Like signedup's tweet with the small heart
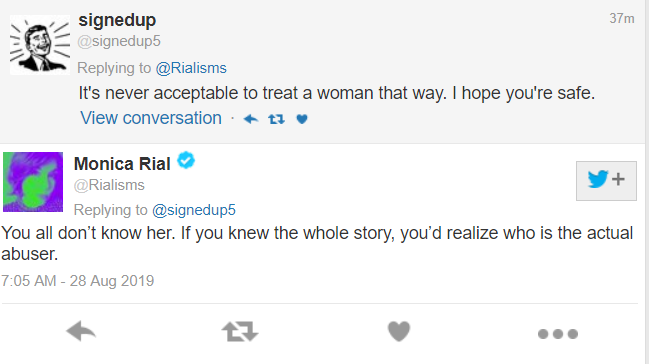 [x=302, y=119]
